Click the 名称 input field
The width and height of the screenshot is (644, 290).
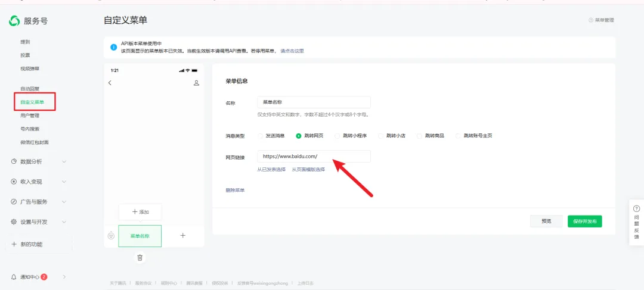point(314,102)
